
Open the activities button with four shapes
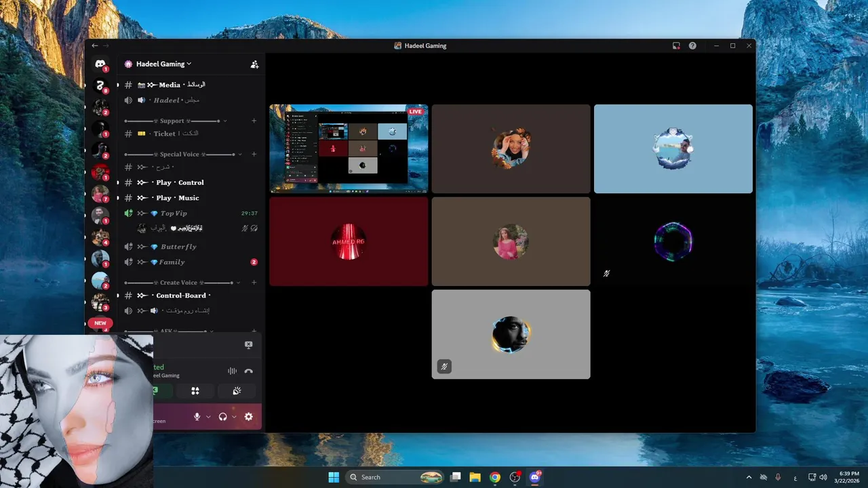tap(195, 391)
